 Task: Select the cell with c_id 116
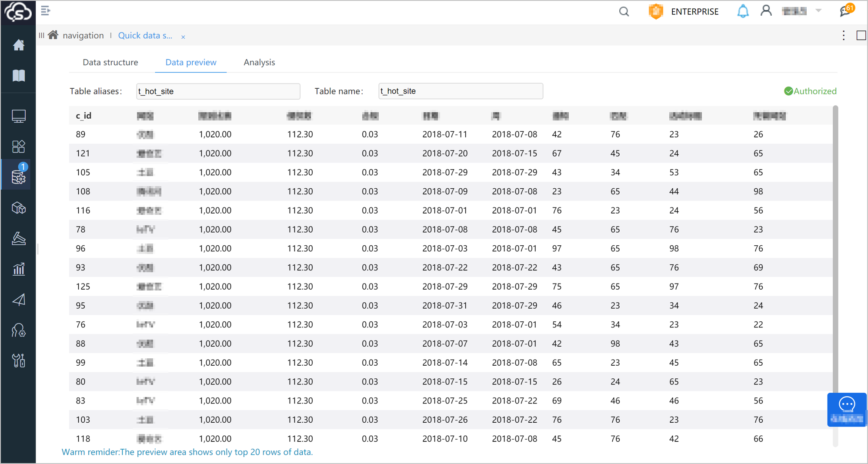tap(83, 210)
